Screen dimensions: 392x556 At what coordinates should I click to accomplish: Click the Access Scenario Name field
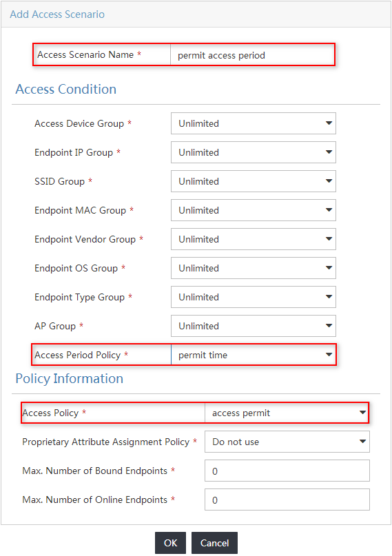click(252, 55)
